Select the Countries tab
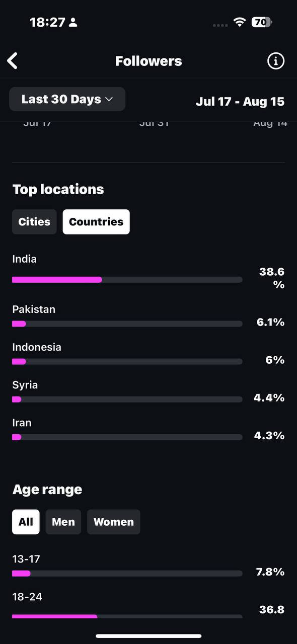This screenshot has width=297, height=644. [96, 222]
